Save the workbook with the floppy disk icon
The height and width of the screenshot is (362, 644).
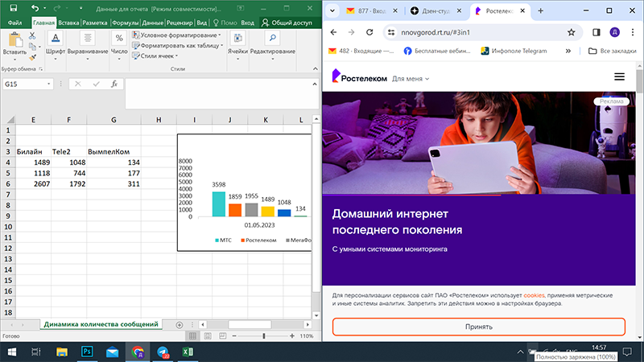point(14,8)
